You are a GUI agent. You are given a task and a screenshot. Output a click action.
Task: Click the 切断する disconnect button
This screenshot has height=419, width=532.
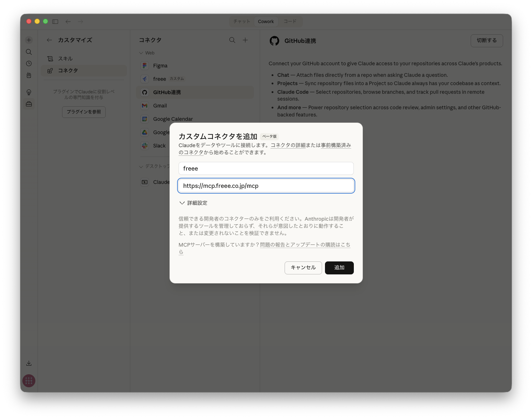[487, 40]
